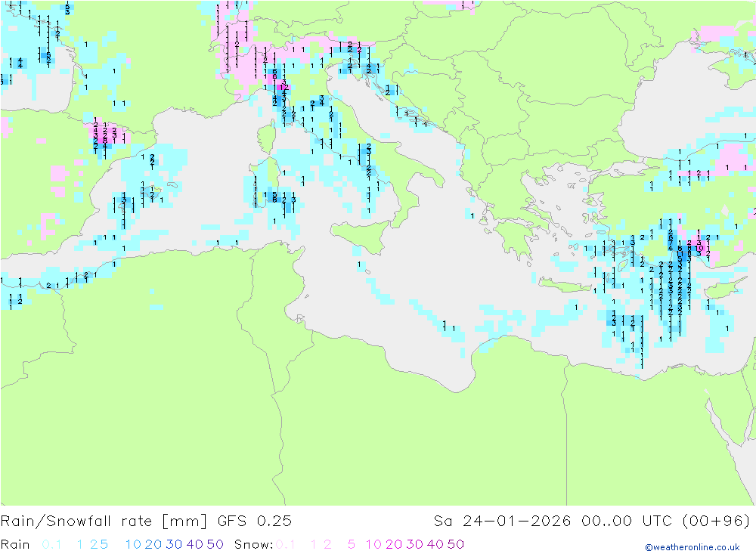Select Rain legend value 2
The width and height of the screenshot is (756, 554).
[94, 544]
